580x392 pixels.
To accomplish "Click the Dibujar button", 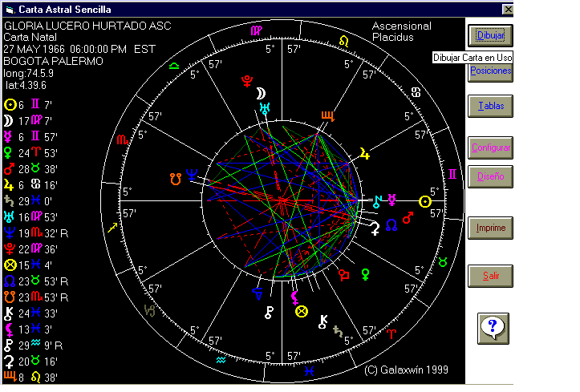I will click(x=490, y=36).
